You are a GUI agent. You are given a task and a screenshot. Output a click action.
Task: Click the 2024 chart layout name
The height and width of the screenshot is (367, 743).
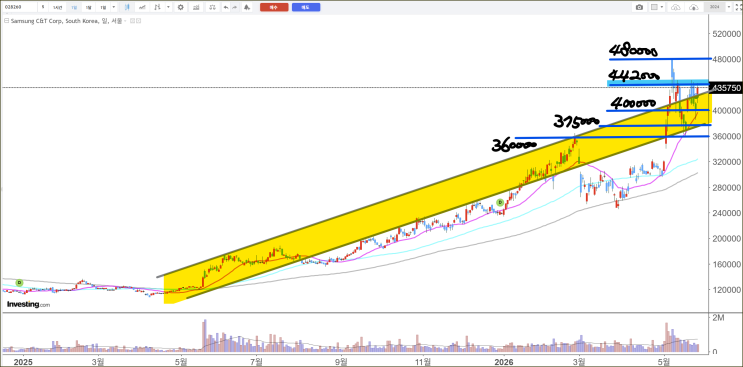tap(715, 7)
